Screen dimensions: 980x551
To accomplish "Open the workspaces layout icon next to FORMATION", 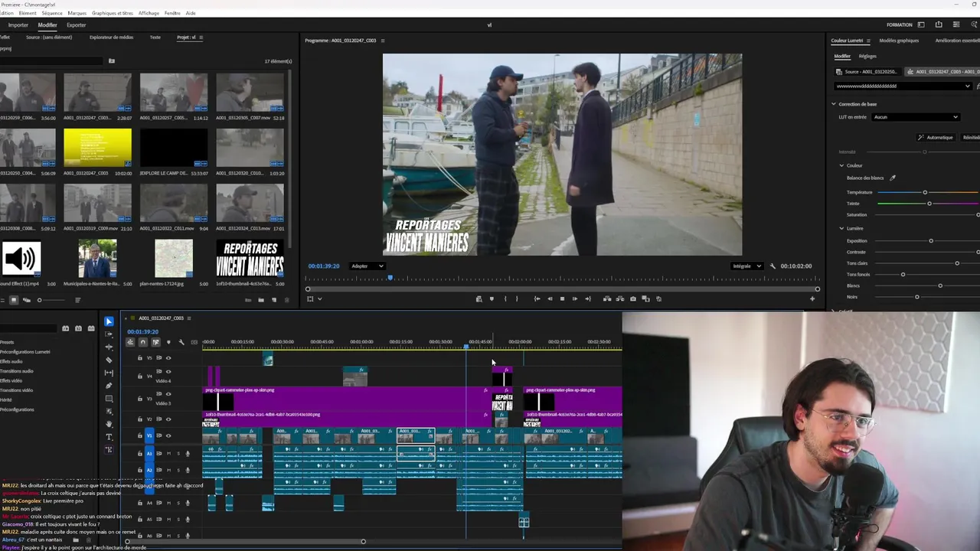I will 921,24.
